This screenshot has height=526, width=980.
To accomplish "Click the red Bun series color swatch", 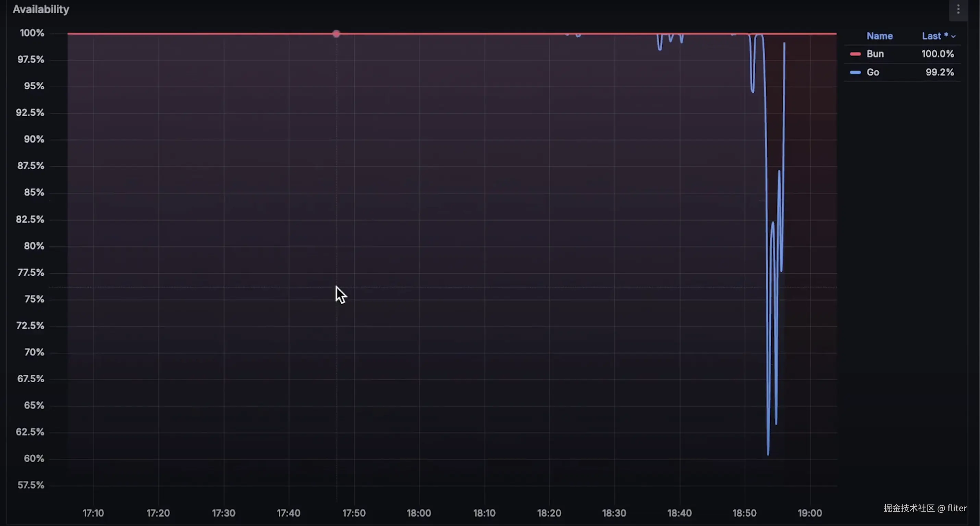I will [855, 54].
